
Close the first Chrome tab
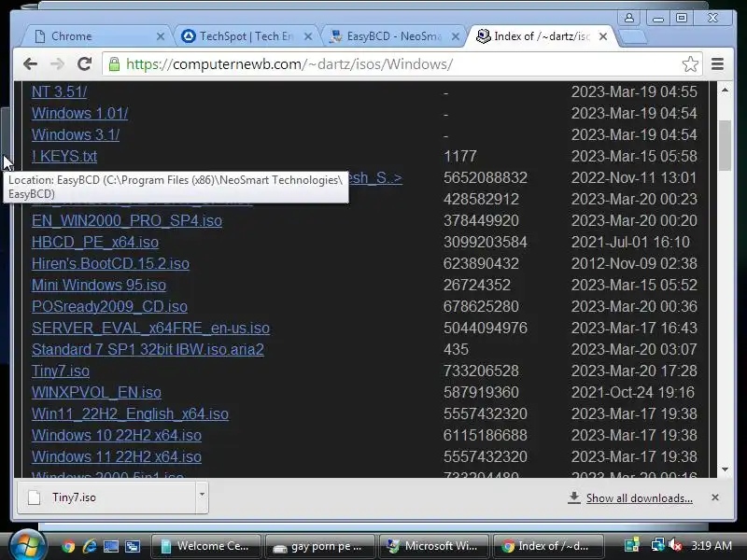tap(161, 36)
